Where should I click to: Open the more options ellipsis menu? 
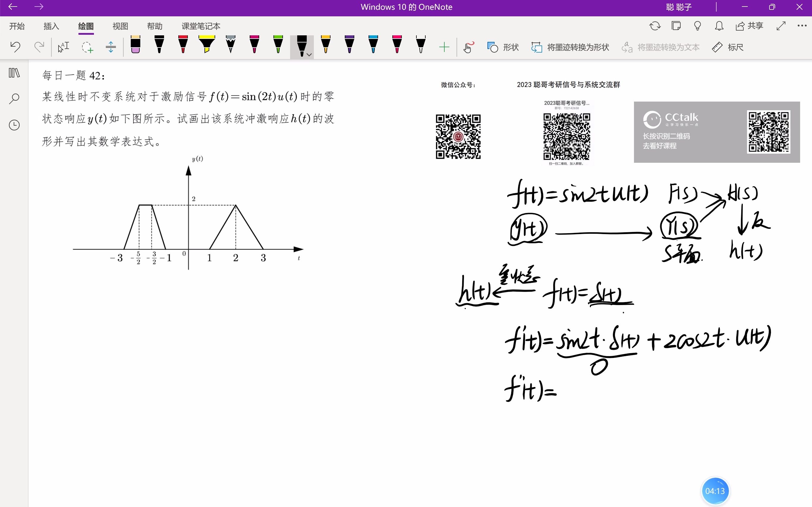[802, 26]
